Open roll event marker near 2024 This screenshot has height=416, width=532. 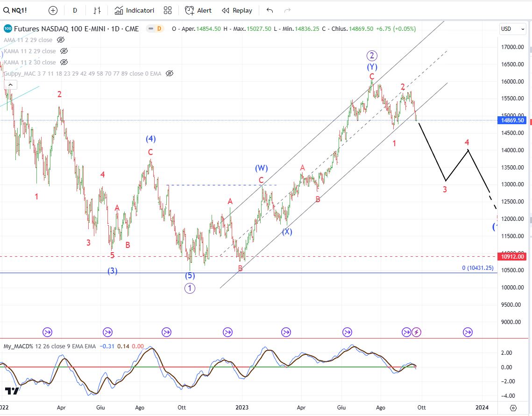(468, 332)
